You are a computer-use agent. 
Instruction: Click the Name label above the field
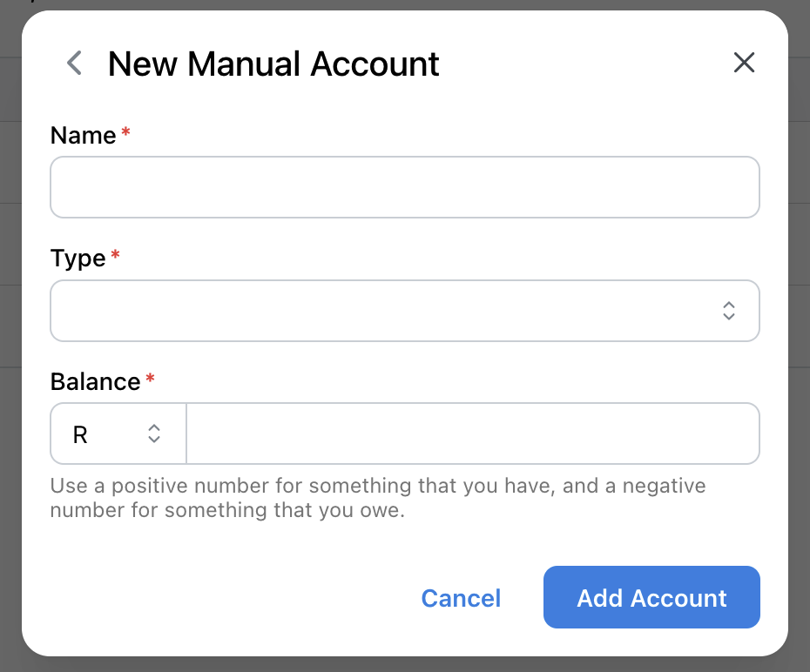click(x=82, y=135)
